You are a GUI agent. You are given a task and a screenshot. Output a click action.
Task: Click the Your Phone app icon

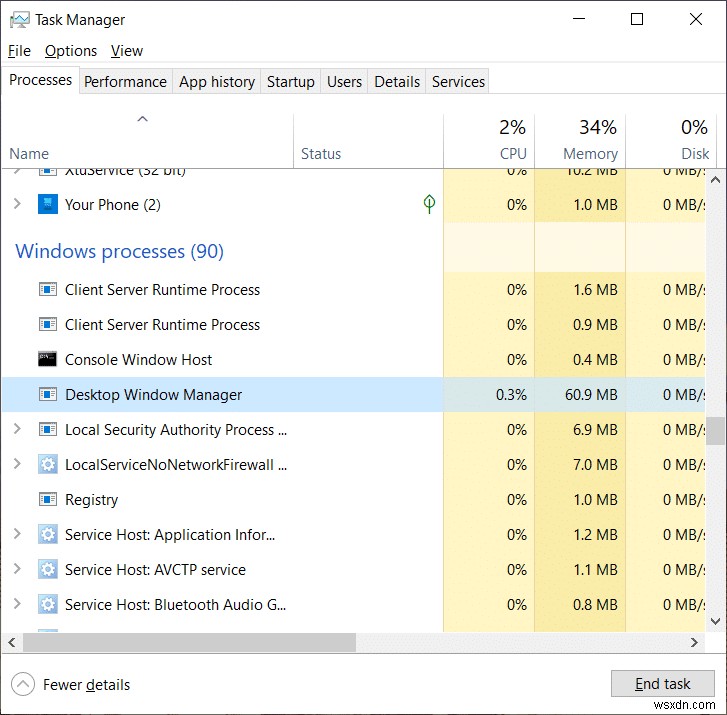(48, 204)
